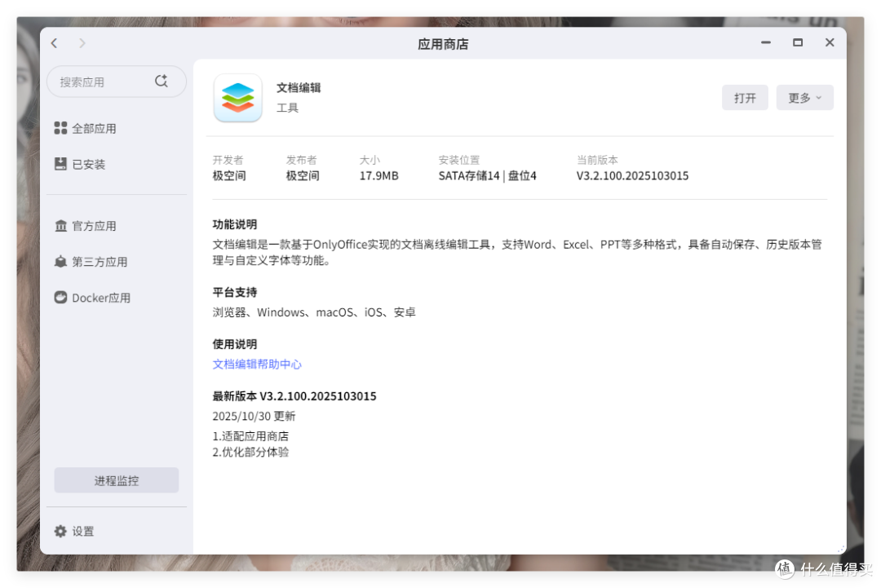Go back with the left arrow
Image resolution: width=881 pixels, height=588 pixels.
click(x=54, y=43)
